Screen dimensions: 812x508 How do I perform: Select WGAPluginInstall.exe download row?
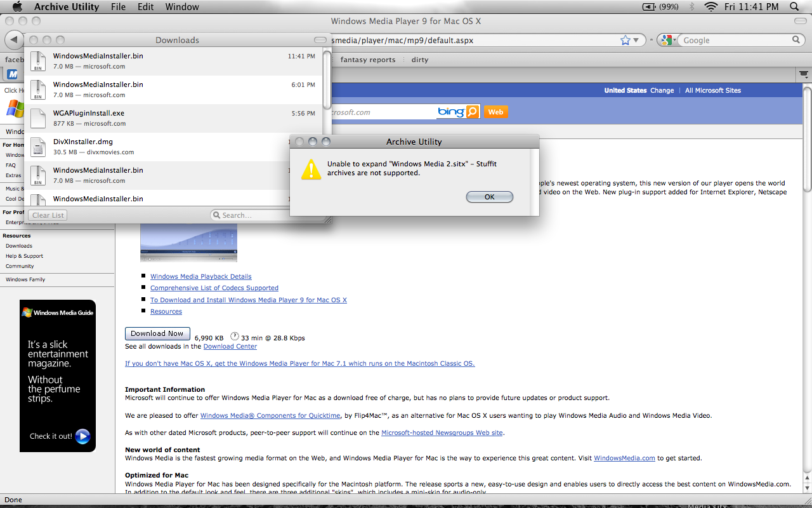point(174,118)
